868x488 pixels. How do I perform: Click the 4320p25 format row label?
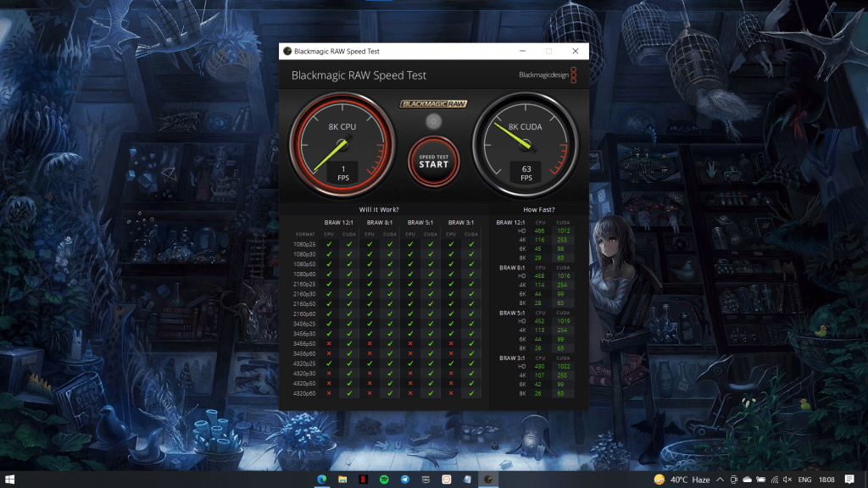pyautogui.click(x=304, y=363)
